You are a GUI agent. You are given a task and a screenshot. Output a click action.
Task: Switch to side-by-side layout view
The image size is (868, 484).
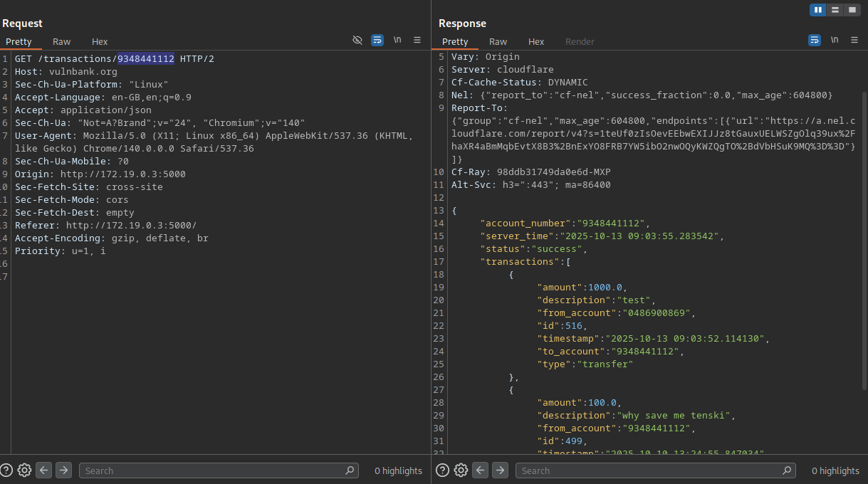coord(817,10)
